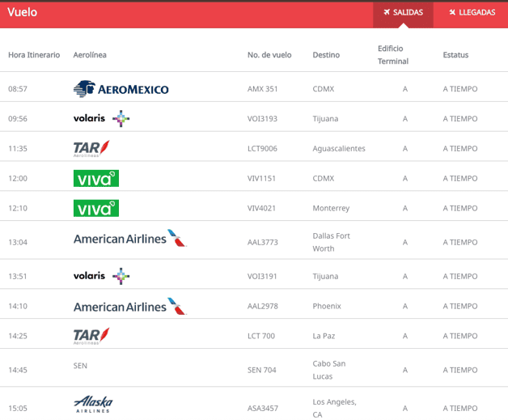508x420 pixels.
Task: Click the Hora Itinerario column header
Action: pos(34,55)
